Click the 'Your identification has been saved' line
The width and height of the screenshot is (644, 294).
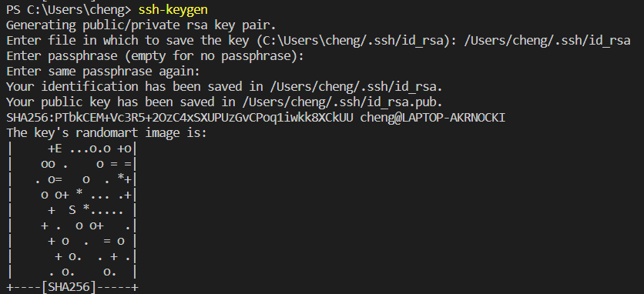(224, 87)
